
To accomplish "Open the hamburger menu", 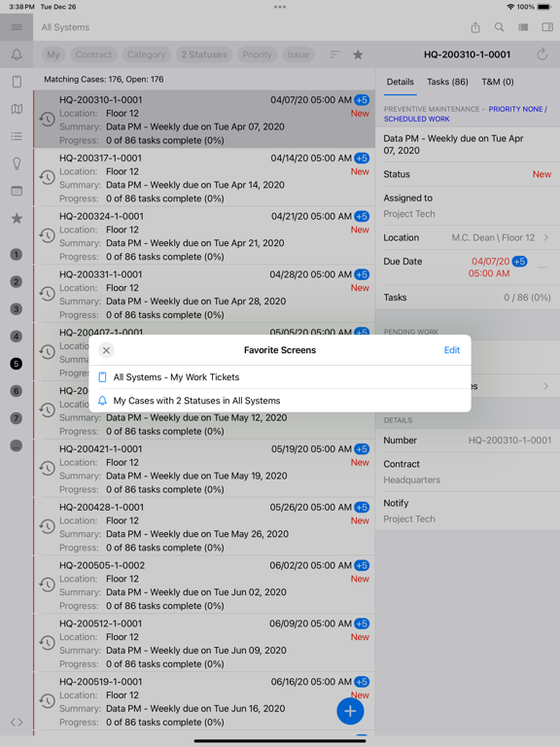I will tap(17, 27).
